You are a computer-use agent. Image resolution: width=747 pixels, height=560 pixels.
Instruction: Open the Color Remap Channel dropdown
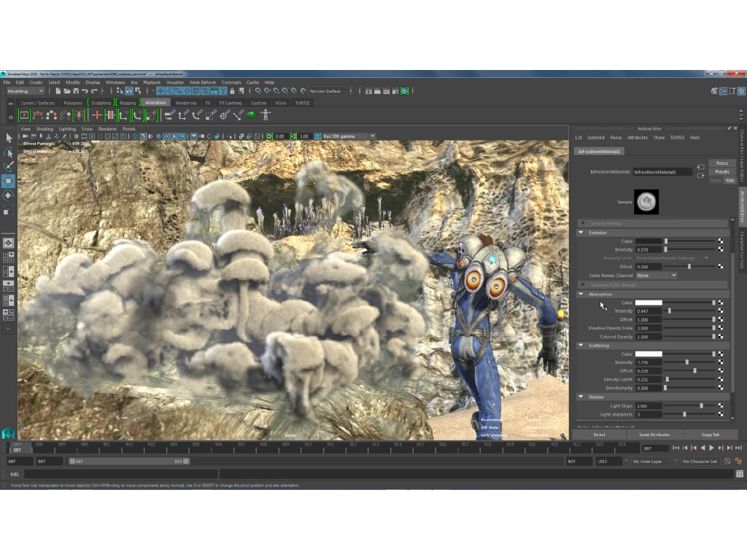656,276
